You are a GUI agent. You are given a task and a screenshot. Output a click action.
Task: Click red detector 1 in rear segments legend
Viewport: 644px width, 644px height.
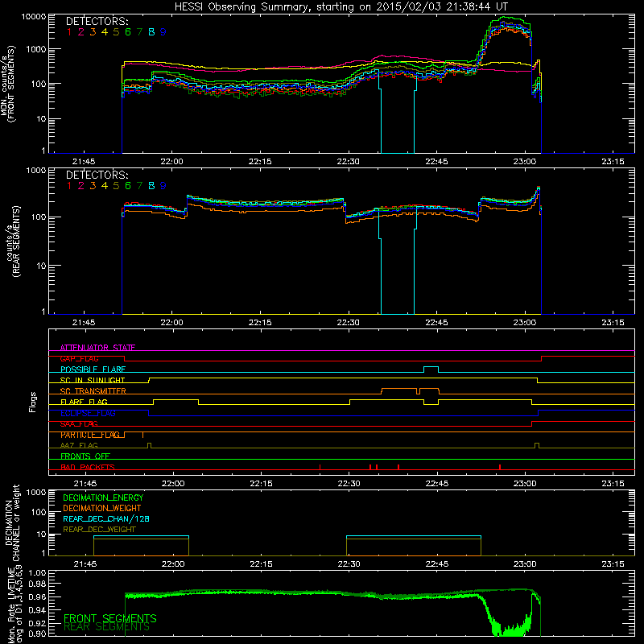69,186
